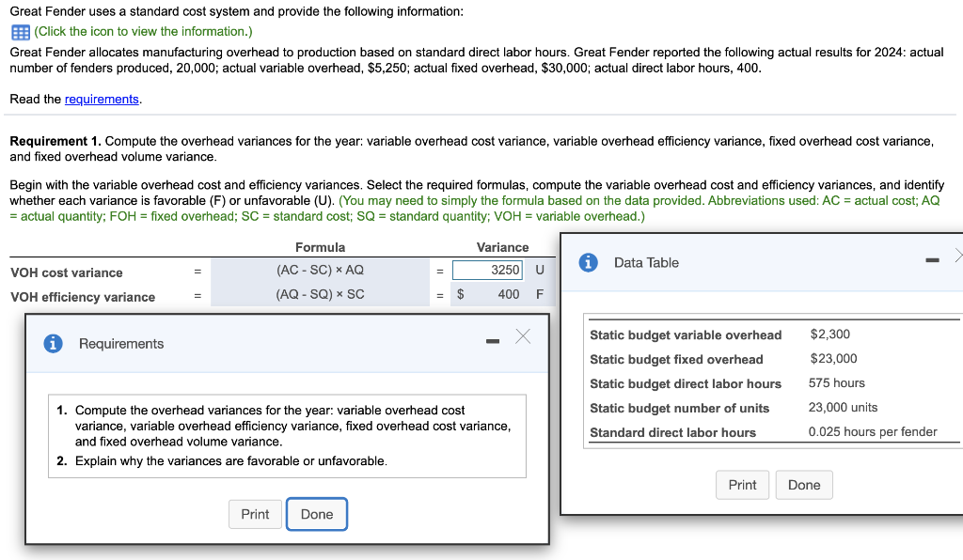Click 'Standard direct labor hours' label
The image size is (963, 560).
(x=672, y=432)
